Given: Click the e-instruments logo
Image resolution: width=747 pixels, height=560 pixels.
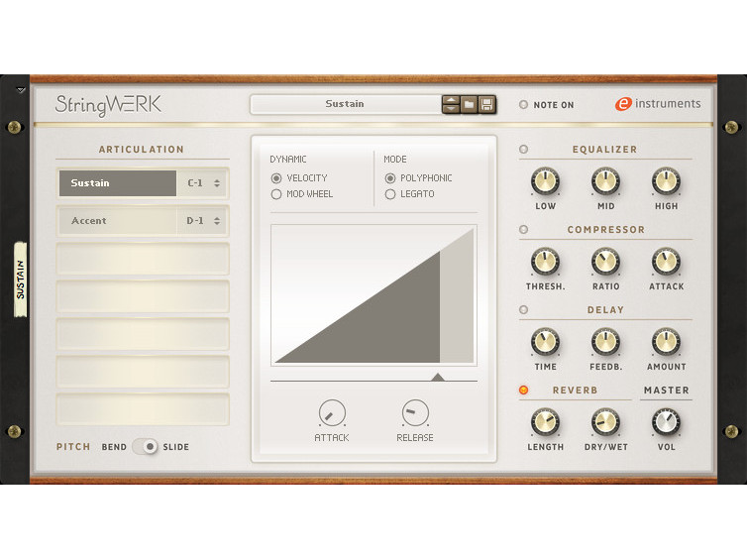Looking at the screenshot, I should [658, 103].
